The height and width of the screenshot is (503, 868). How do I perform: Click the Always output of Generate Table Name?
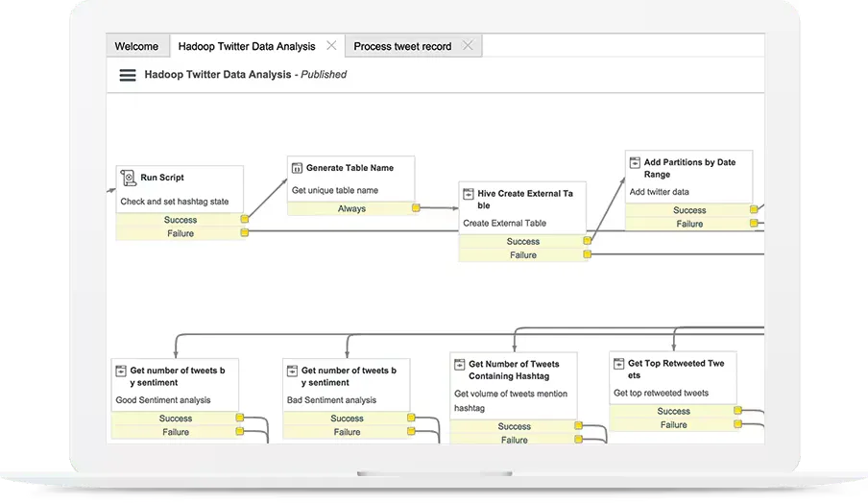(x=351, y=208)
